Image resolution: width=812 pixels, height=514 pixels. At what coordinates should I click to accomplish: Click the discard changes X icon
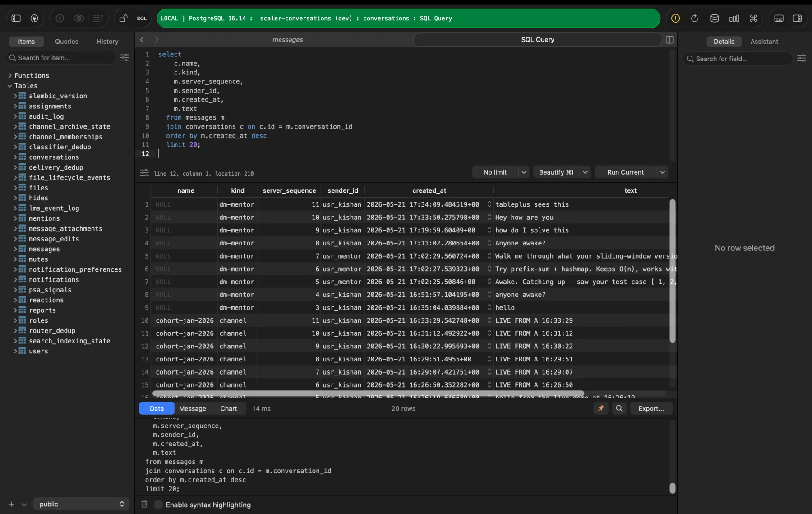(60, 19)
